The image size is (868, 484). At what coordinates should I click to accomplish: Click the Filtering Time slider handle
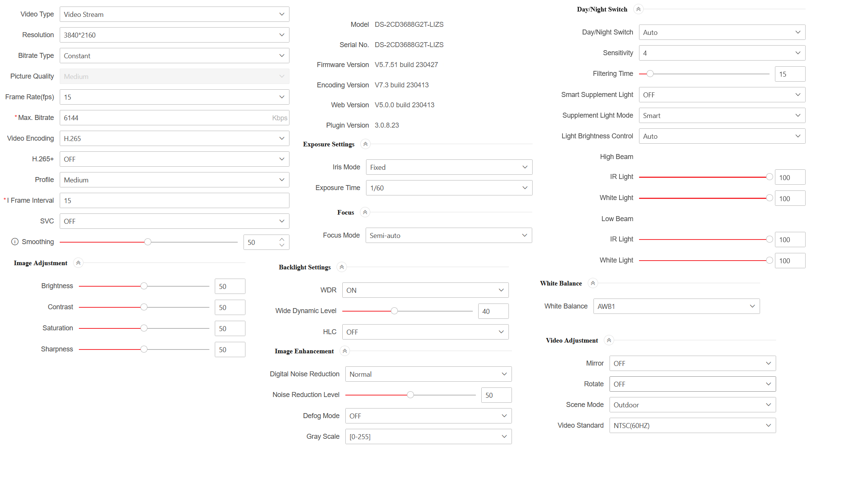(x=650, y=74)
